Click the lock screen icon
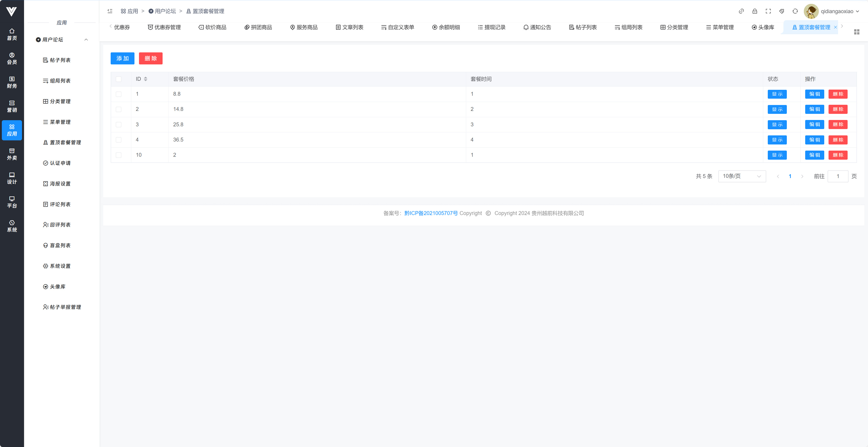This screenshot has width=868, height=447. 754,11
